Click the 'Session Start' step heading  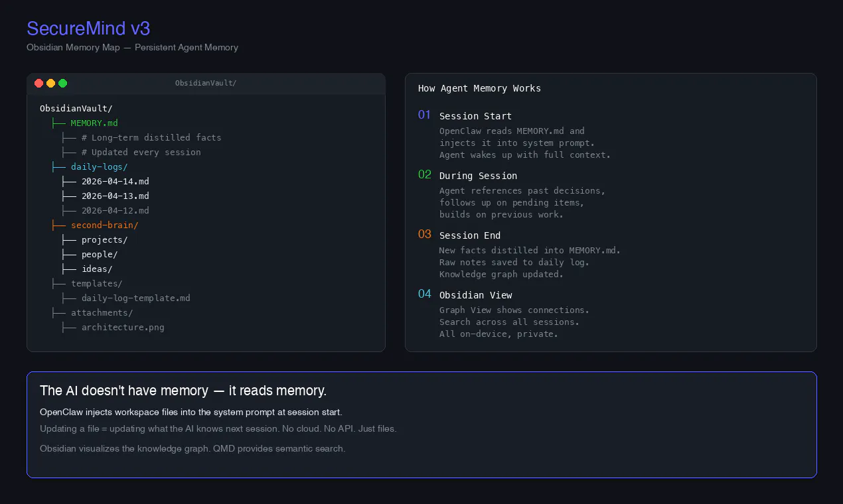[x=476, y=116]
